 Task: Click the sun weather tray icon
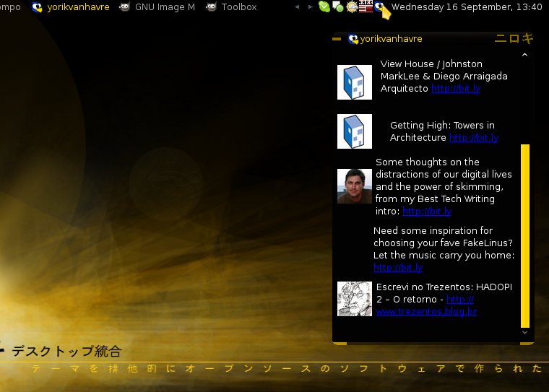(x=352, y=7)
